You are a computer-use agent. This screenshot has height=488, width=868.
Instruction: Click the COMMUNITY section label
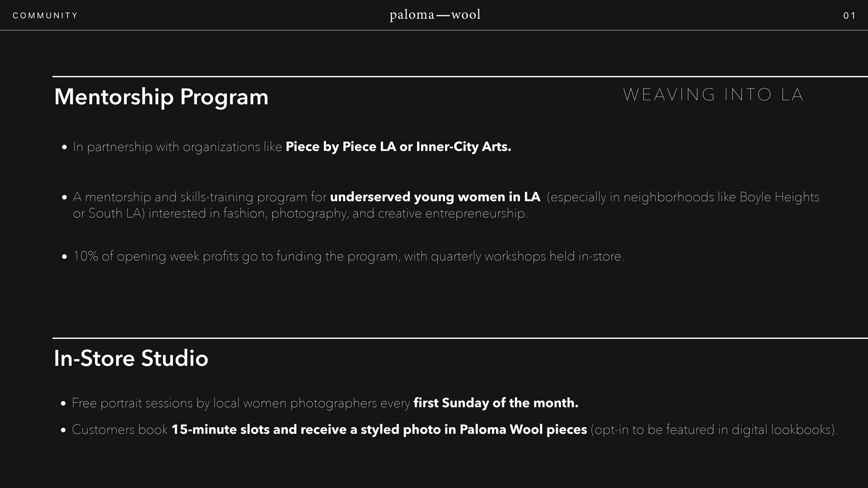point(45,16)
